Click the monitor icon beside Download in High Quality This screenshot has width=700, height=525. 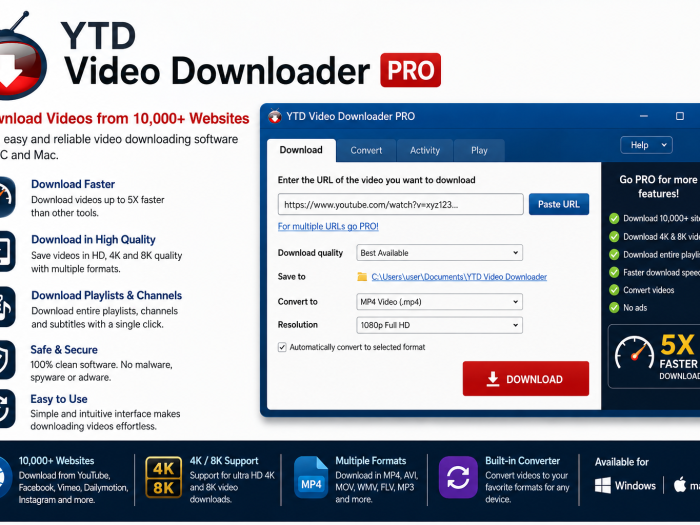(6, 251)
